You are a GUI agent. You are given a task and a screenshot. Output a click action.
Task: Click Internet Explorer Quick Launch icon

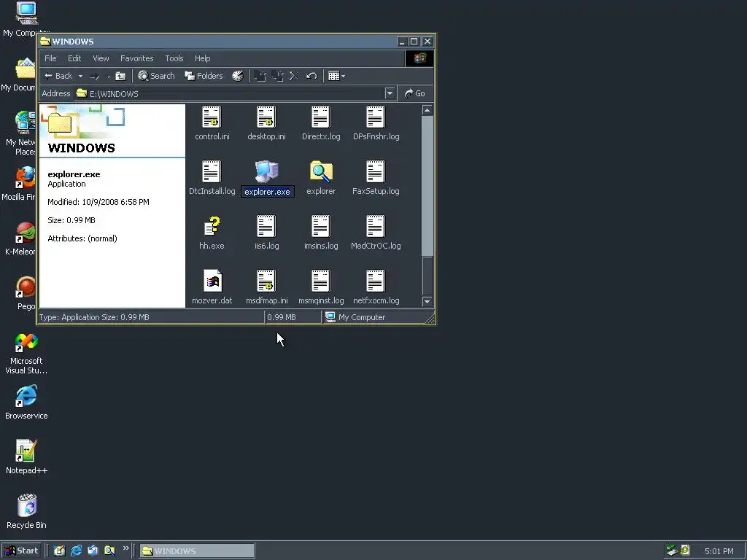[x=76, y=551]
